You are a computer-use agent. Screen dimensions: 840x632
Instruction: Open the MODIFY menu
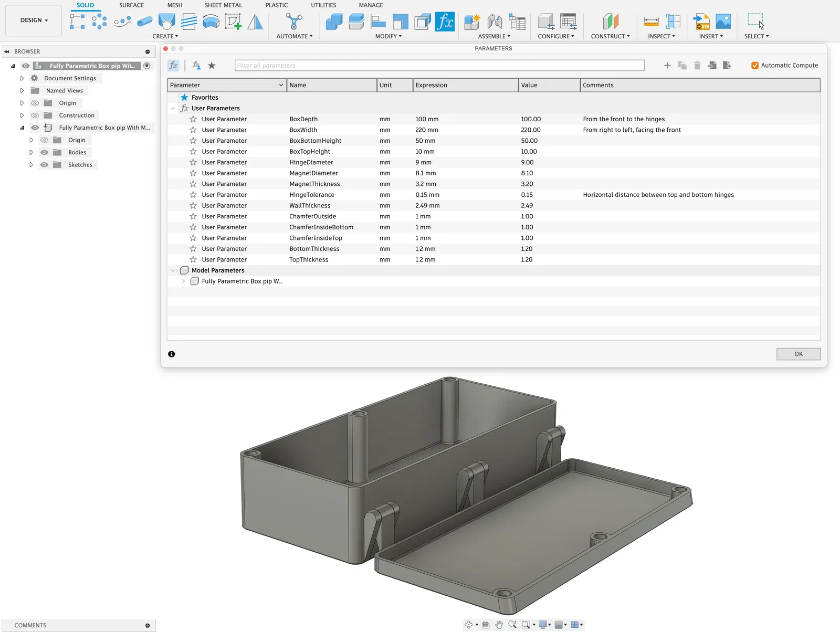tap(388, 36)
